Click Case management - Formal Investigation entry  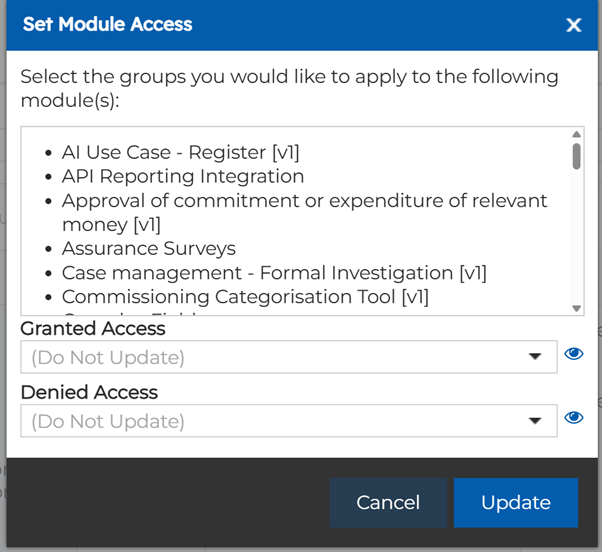[273, 273]
